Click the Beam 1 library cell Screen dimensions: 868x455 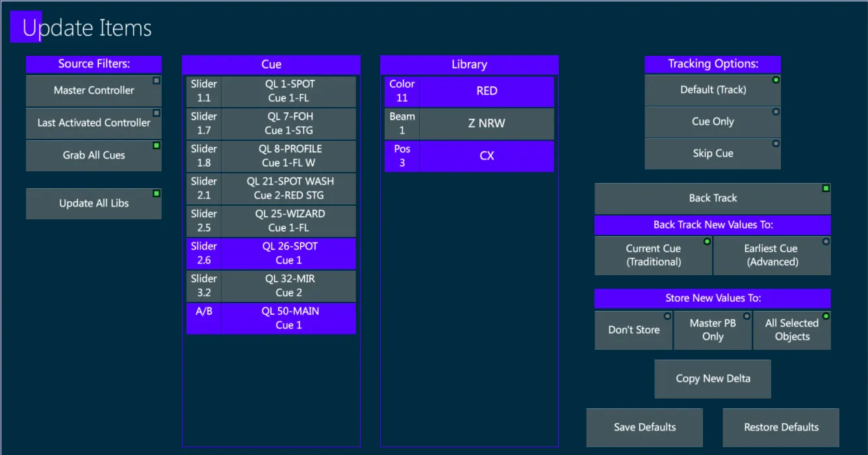click(x=402, y=124)
